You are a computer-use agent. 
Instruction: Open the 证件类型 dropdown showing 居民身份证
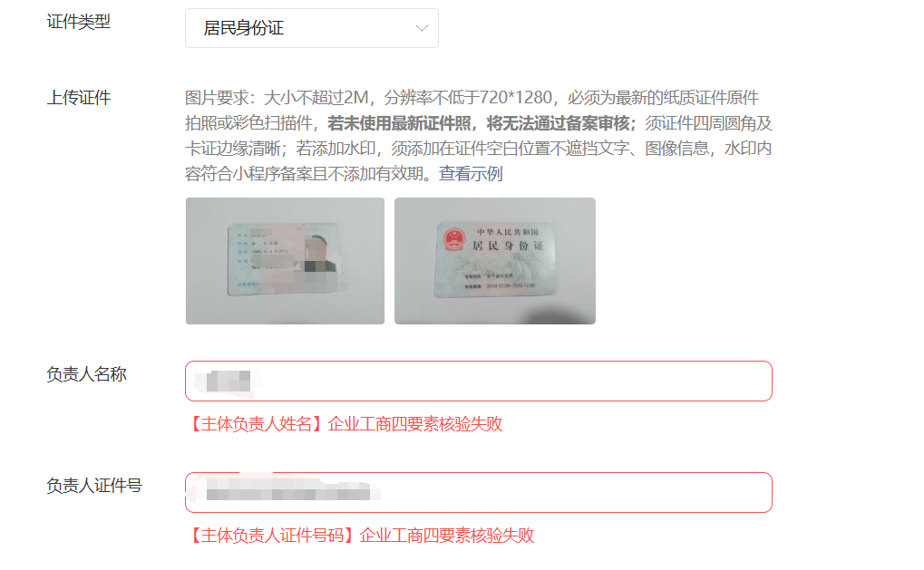(x=311, y=28)
